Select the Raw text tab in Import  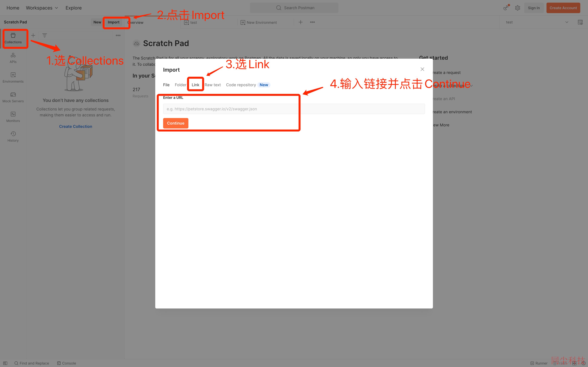[213, 85]
